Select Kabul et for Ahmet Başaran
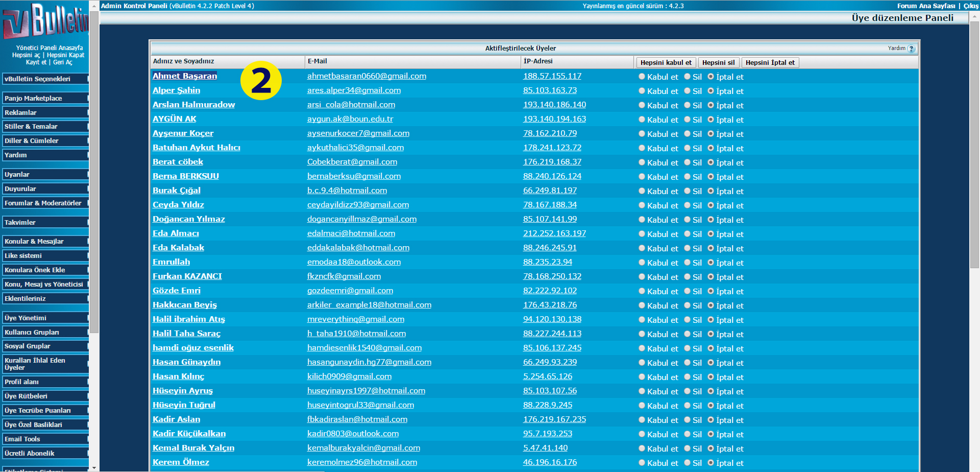This screenshot has width=980, height=472. coord(642,77)
